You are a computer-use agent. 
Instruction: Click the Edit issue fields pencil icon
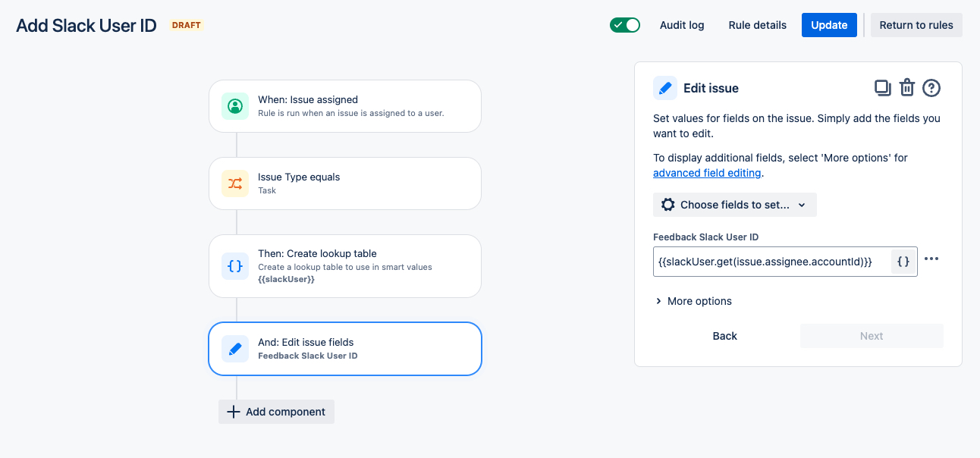point(235,349)
